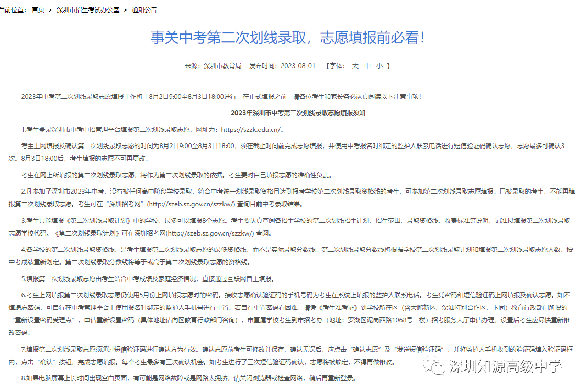Click the intro paragraph starting 2023年中考第二次划线
The height and width of the screenshot is (392, 581).
tap(221, 97)
